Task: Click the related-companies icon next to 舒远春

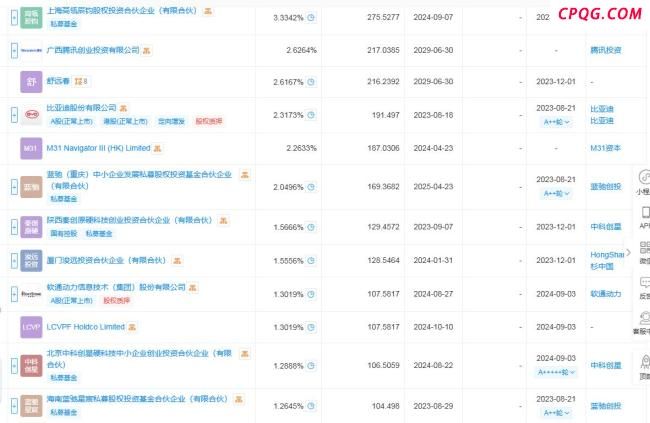Action: [81, 81]
